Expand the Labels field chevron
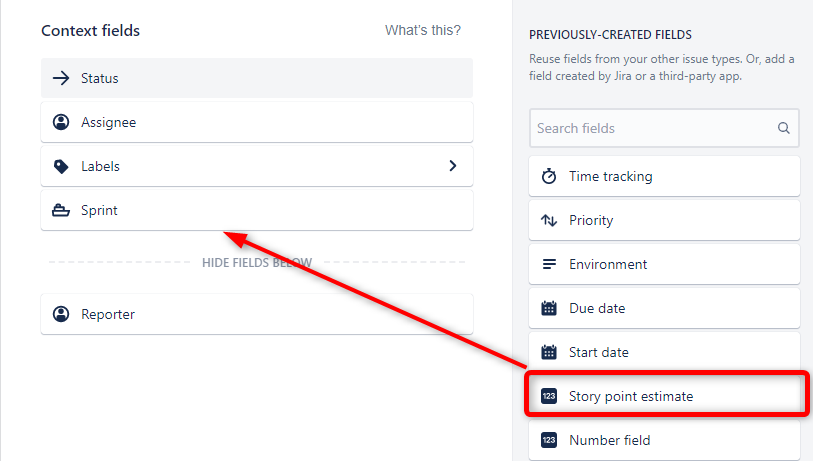Image resolution: width=813 pixels, height=461 pixels. pyautogui.click(x=453, y=166)
